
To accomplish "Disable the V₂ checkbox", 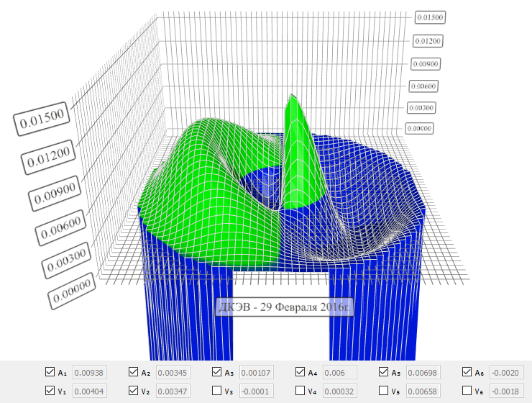I will coord(133,391).
